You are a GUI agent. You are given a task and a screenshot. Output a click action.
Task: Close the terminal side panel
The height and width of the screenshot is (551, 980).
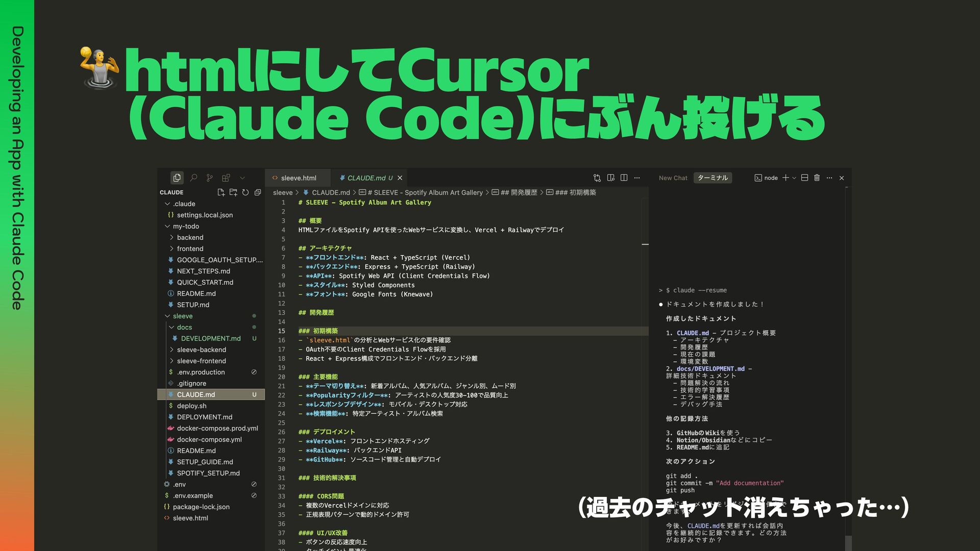842,178
